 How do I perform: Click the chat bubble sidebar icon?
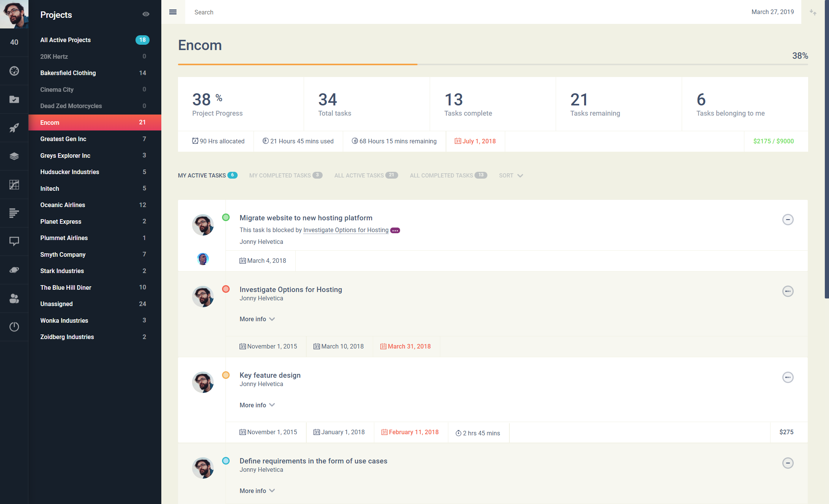click(x=14, y=241)
